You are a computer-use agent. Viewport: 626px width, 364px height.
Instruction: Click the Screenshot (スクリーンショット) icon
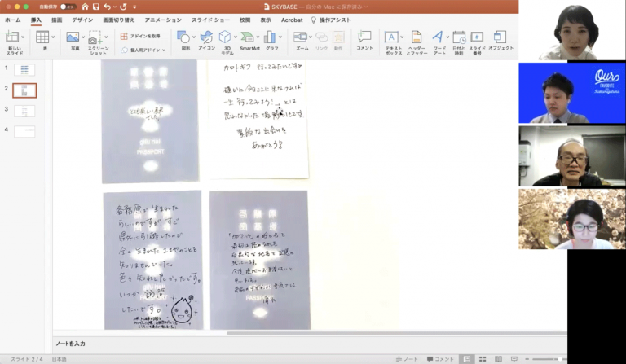(x=95, y=37)
